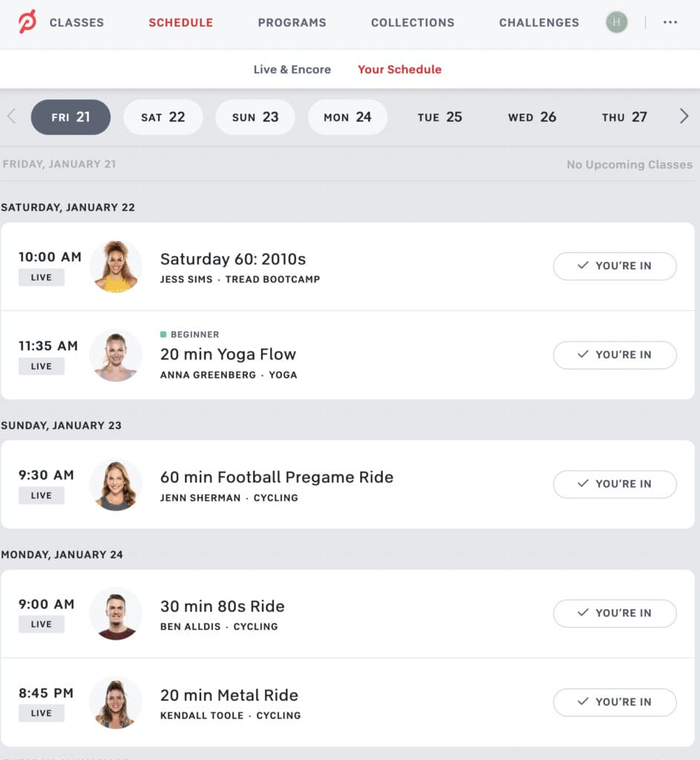Open the profile avatar with letter H
Screen dimensions: 700x760
[x=616, y=22]
